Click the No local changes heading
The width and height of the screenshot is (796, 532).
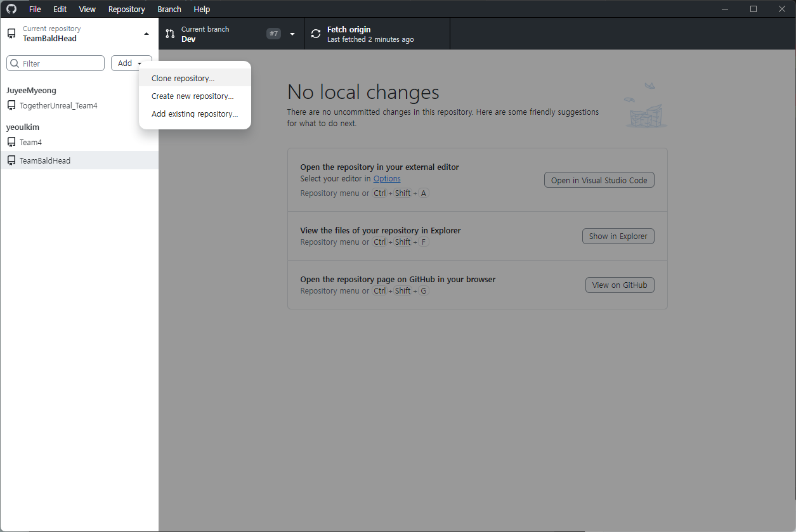363,93
